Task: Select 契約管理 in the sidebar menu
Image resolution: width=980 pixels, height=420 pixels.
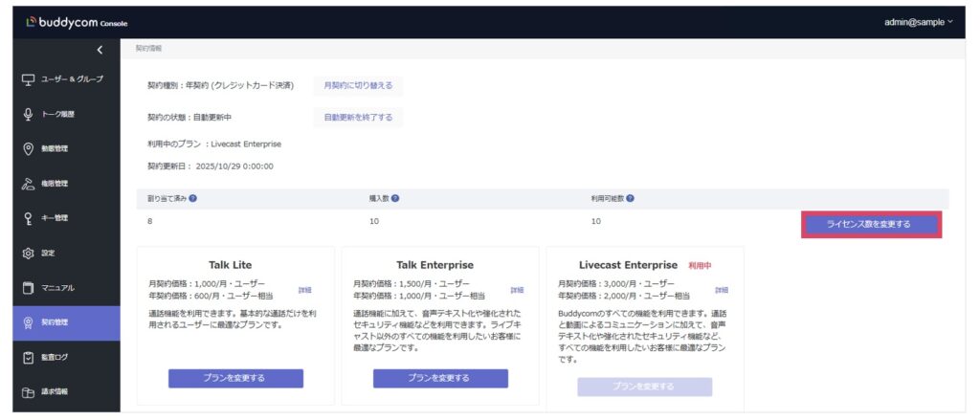Action: point(65,322)
